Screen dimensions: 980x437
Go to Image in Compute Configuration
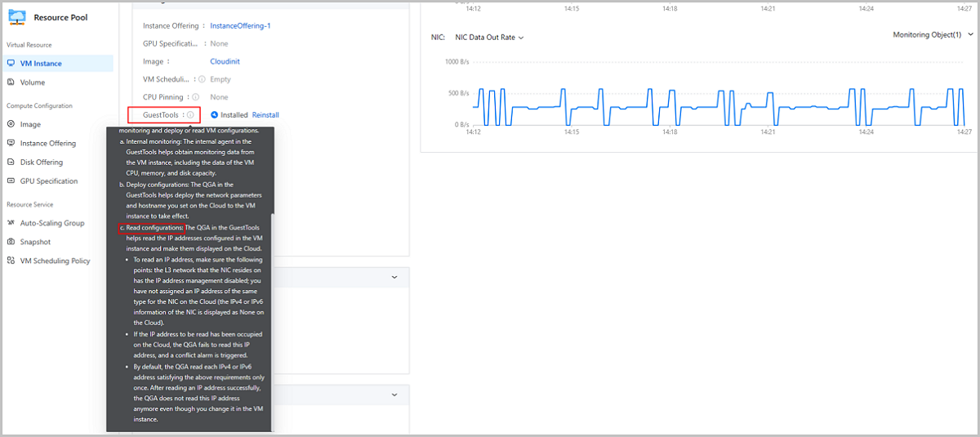30,125
